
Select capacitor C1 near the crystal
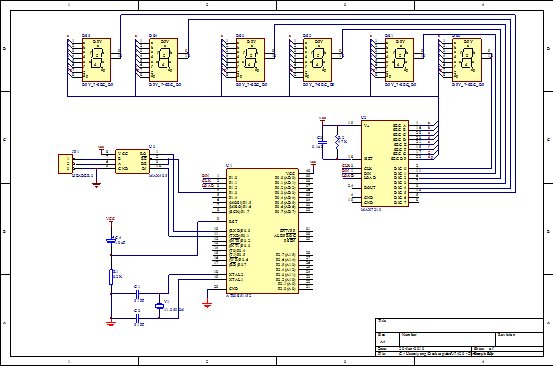138,293
